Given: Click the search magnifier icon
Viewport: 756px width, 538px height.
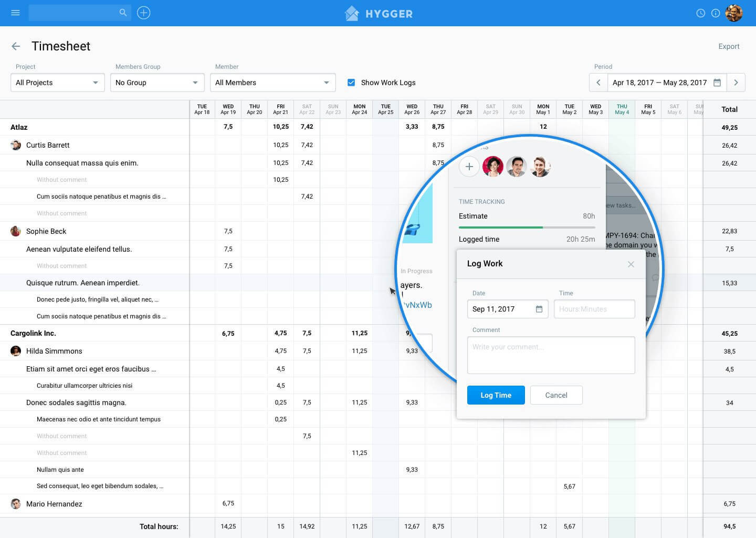Looking at the screenshot, I should click(x=123, y=13).
